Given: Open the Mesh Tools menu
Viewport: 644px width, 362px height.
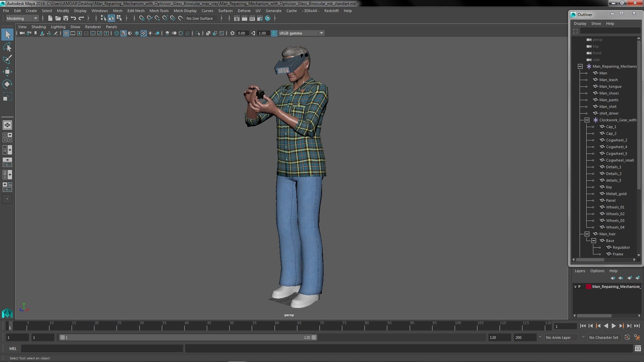Looking at the screenshot, I should click(159, 11).
